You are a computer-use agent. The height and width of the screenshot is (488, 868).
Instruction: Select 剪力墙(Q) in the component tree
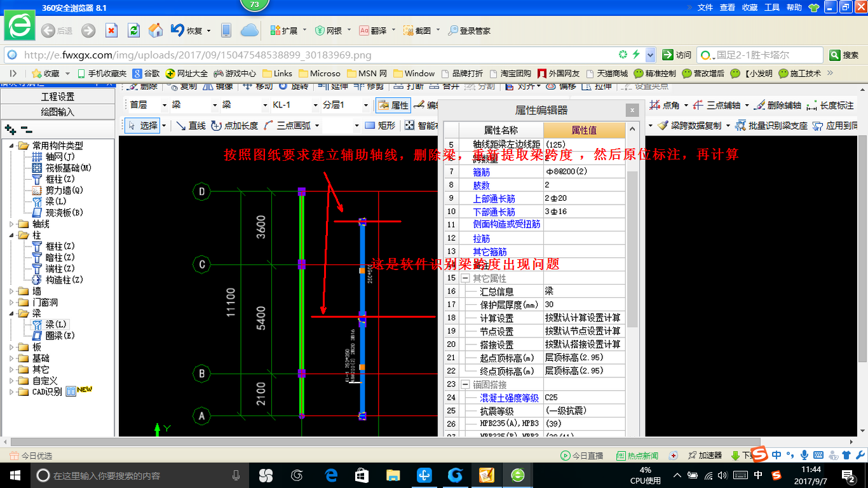[x=58, y=190]
